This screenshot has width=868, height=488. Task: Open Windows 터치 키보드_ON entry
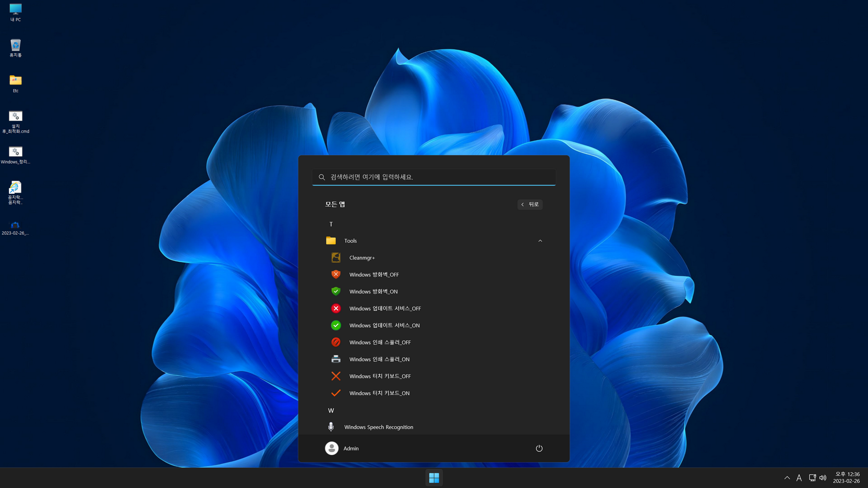pyautogui.click(x=434, y=393)
